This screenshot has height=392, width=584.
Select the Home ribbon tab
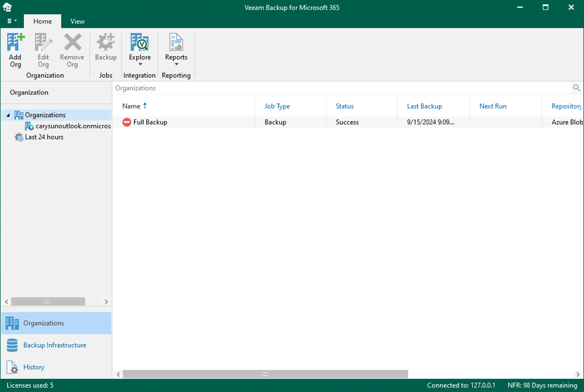point(42,21)
